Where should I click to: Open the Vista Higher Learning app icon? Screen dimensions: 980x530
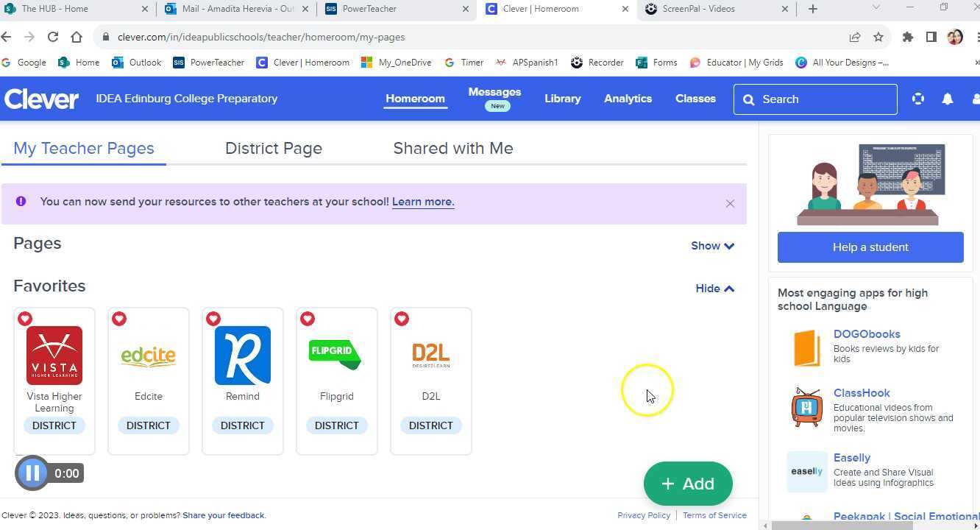[54, 356]
